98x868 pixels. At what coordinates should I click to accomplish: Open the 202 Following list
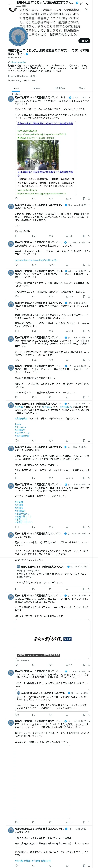click(15, 81)
